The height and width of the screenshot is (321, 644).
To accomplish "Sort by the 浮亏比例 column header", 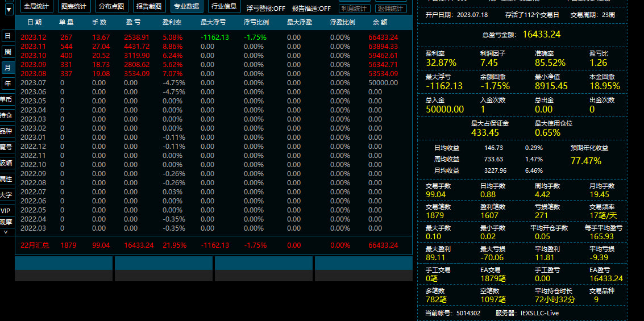I will (x=256, y=23).
